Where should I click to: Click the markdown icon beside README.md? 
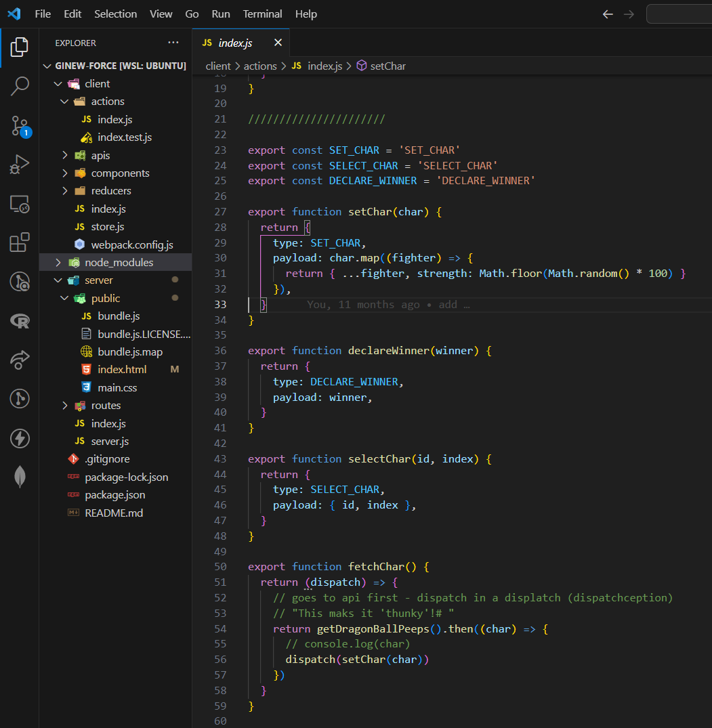click(x=73, y=513)
